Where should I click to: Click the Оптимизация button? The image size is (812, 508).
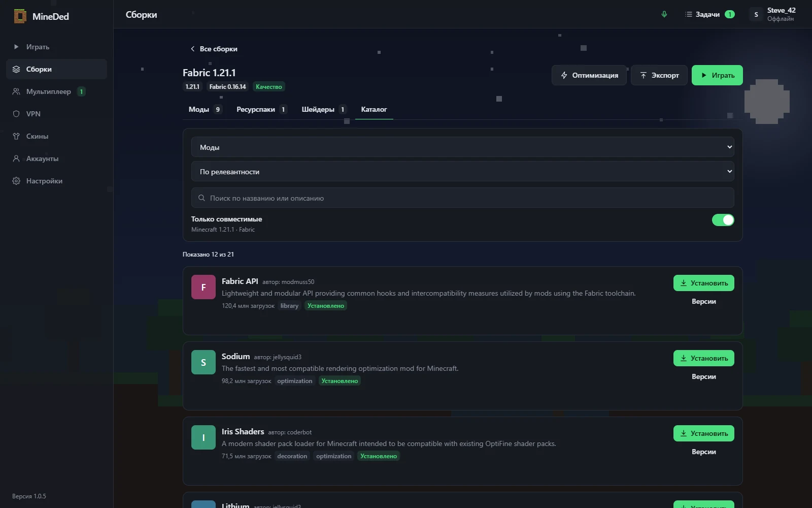click(589, 75)
